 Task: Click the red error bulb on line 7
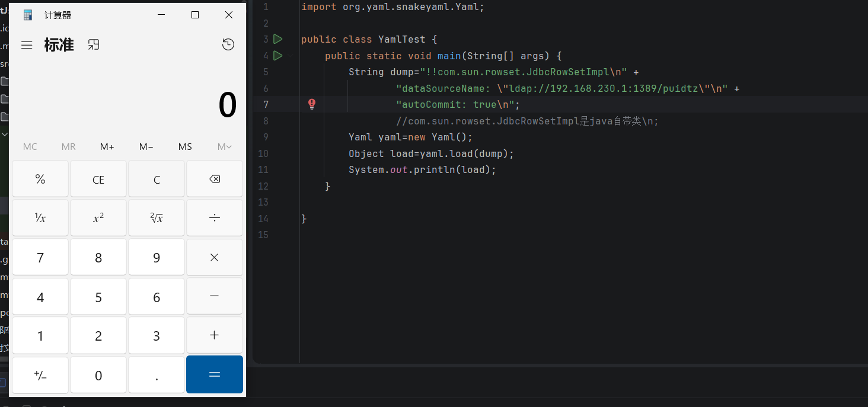312,104
